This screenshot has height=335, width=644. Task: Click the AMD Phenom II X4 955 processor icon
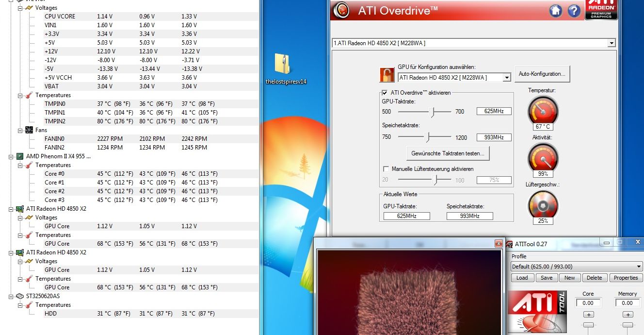pyautogui.click(x=20, y=156)
